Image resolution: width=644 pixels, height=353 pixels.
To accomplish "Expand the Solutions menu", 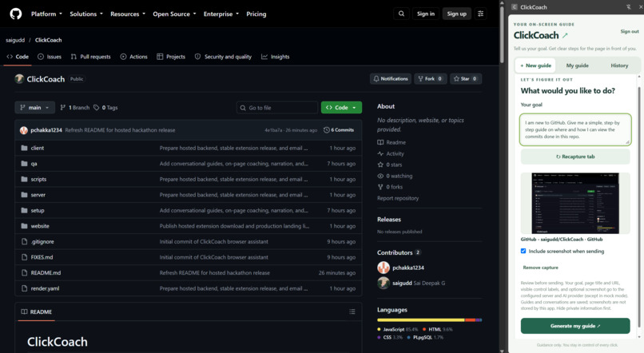I will [86, 14].
